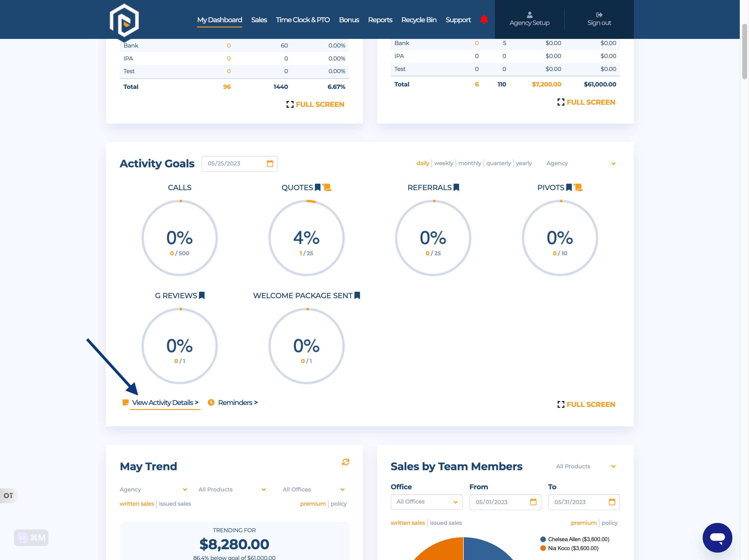This screenshot has width=749, height=560.
Task: Refresh the May Trend panel
Action: point(345,462)
